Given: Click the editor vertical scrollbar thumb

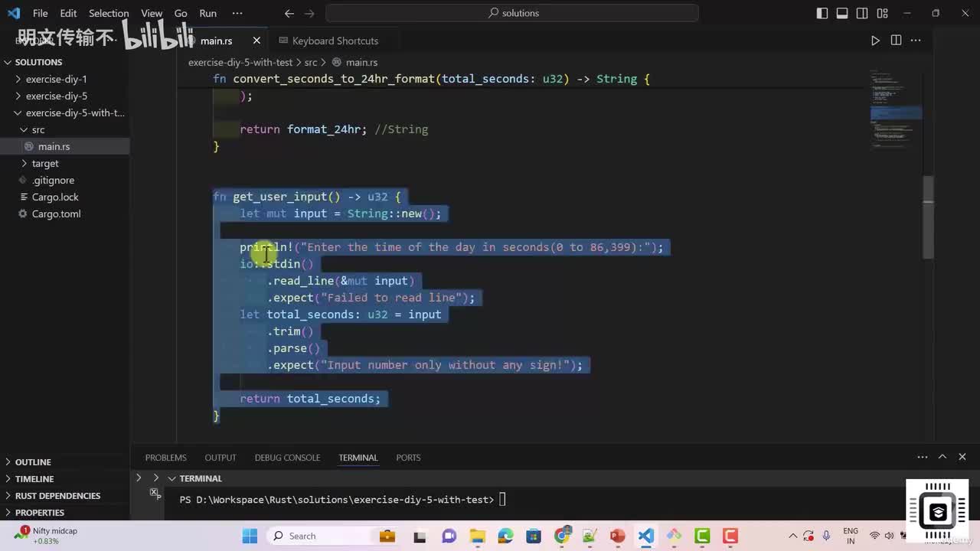Looking at the screenshot, I should 928,217.
